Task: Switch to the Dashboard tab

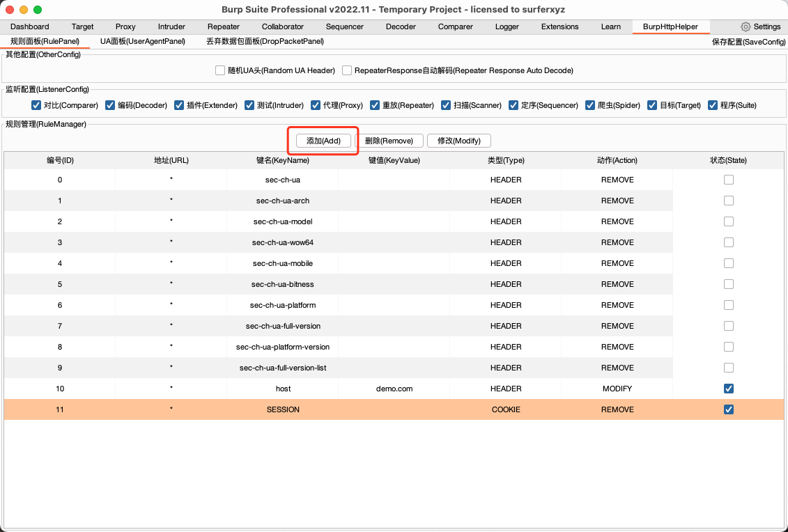Action: [30, 26]
